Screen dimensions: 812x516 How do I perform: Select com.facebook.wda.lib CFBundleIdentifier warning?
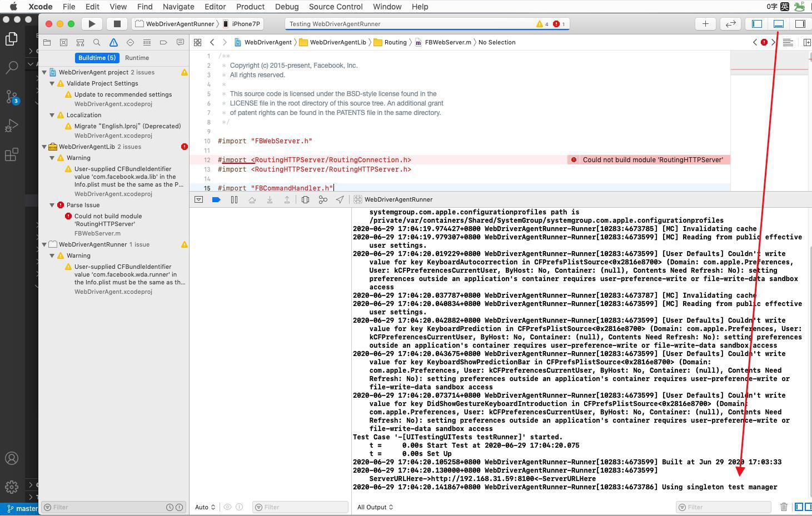pyautogui.click(x=128, y=177)
